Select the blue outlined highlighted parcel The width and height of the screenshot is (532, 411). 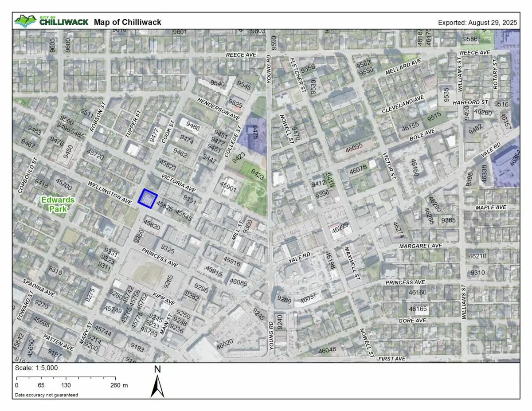148,198
